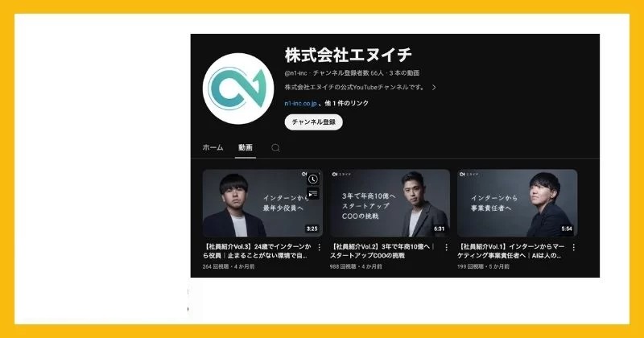Click the Watch Later clock icon on Vol.3 thumbnail
Viewport: 644px width, 338px height.
(313, 179)
